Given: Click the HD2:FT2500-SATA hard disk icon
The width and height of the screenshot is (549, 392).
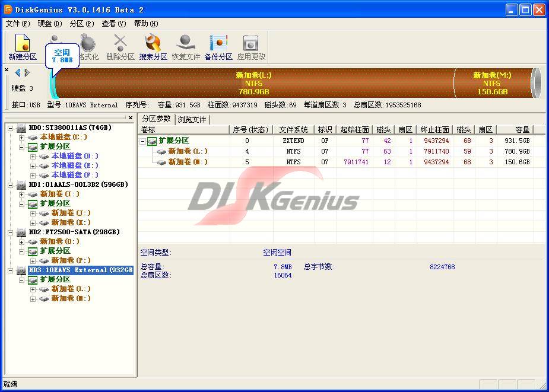Looking at the screenshot, I should (21, 232).
